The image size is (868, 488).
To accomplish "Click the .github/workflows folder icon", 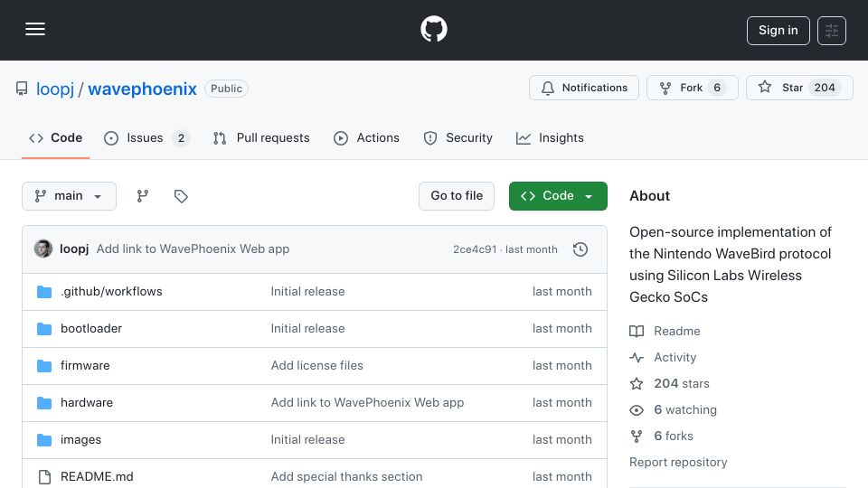I will pos(44,292).
